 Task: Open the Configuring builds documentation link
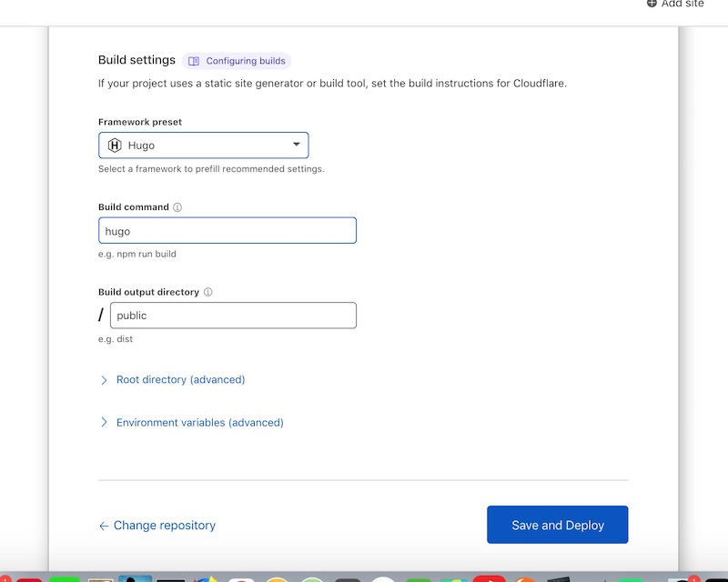coord(237,61)
